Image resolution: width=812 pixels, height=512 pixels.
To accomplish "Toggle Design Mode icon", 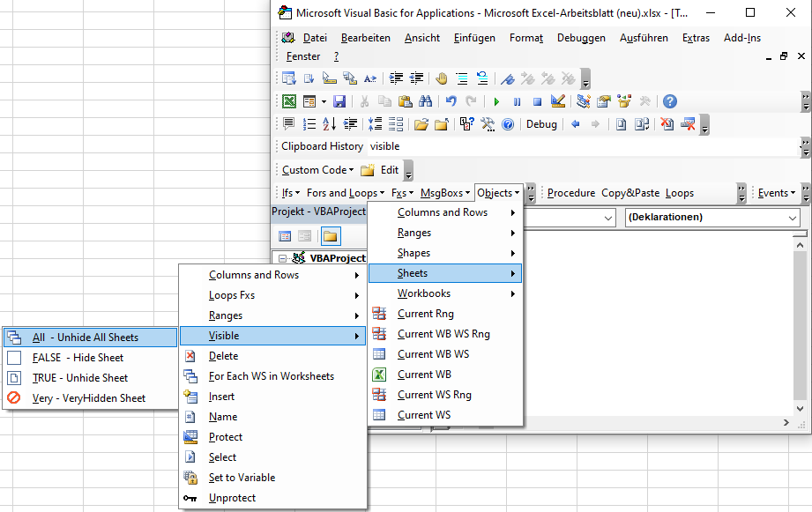I will (x=558, y=101).
